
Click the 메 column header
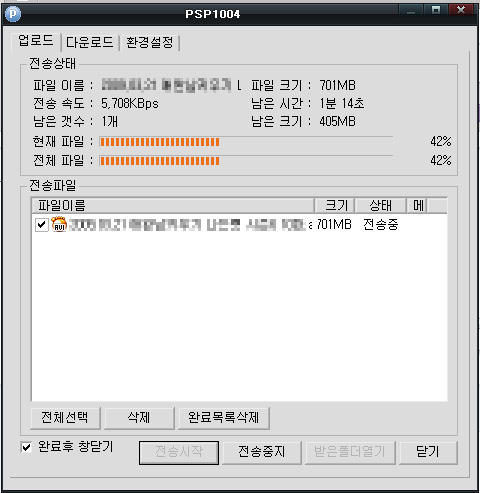(x=417, y=205)
